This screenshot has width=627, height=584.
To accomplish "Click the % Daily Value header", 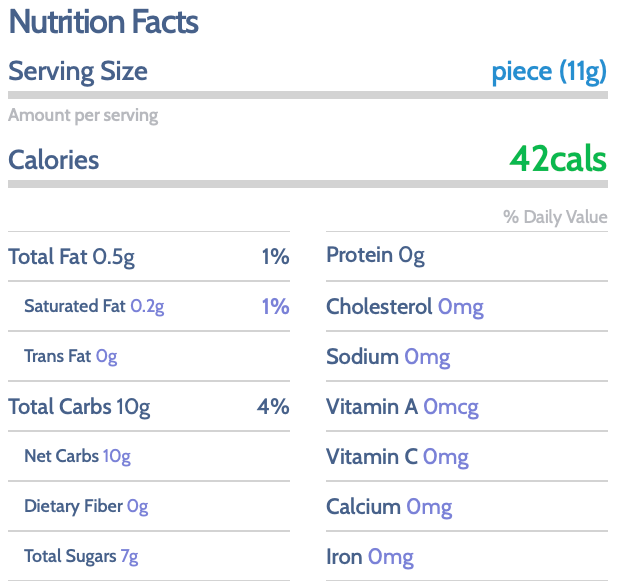I will [555, 217].
